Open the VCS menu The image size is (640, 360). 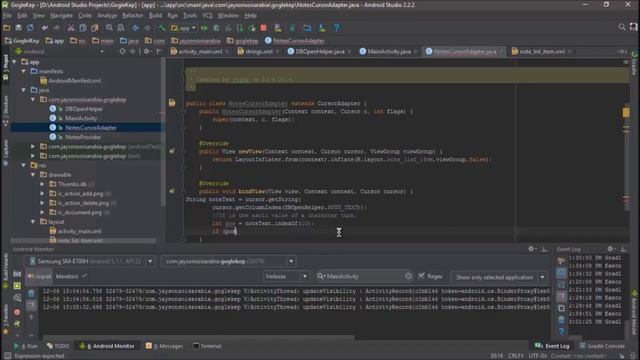coord(207,16)
